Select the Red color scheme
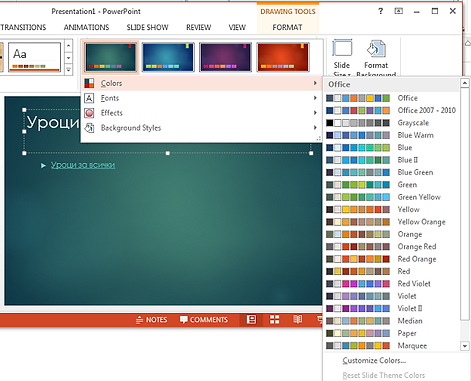471x381 pixels. 392,271
